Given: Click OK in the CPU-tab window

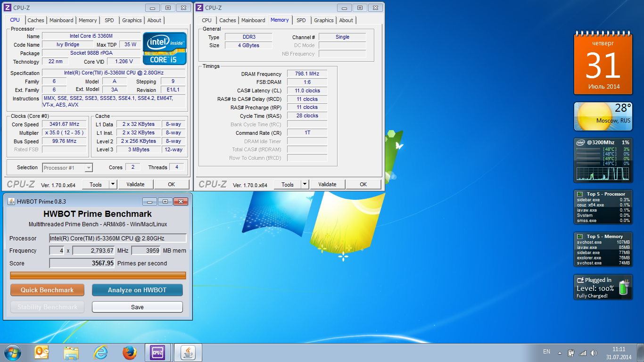Looking at the screenshot, I should 172,184.
